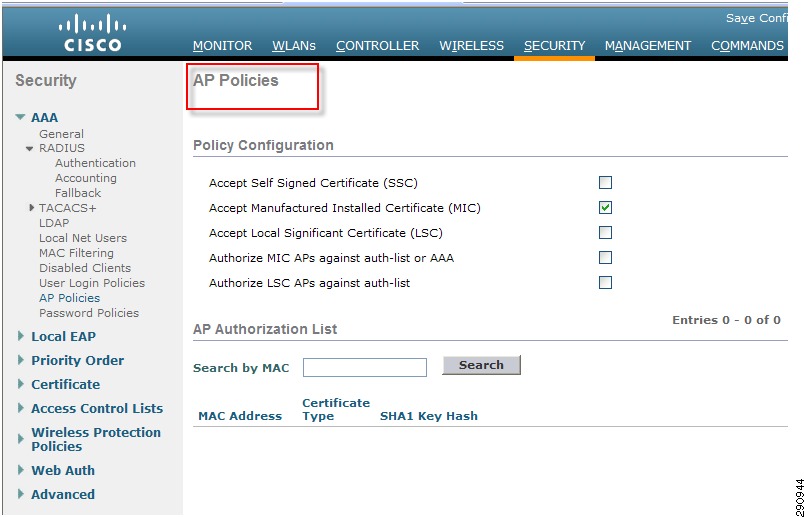The width and height of the screenshot is (804, 517).
Task: Open the MAC Filtering link
Action: [76, 253]
